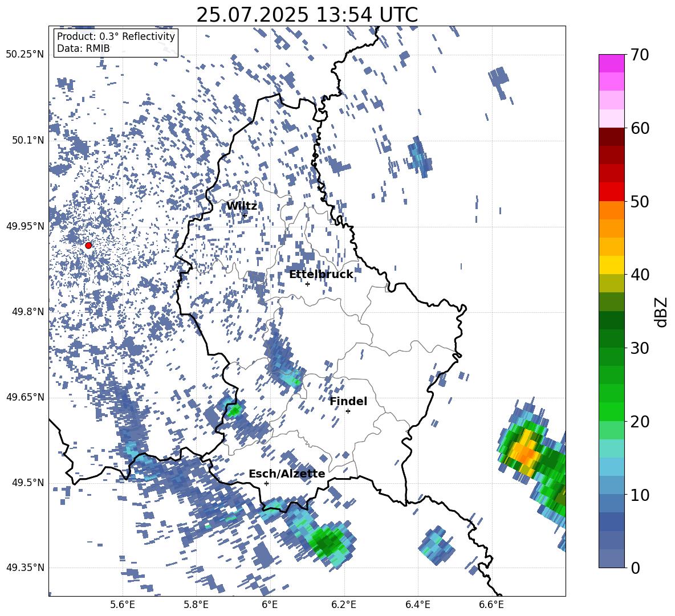Click the 49.95°N latitude label

pos(25,226)
